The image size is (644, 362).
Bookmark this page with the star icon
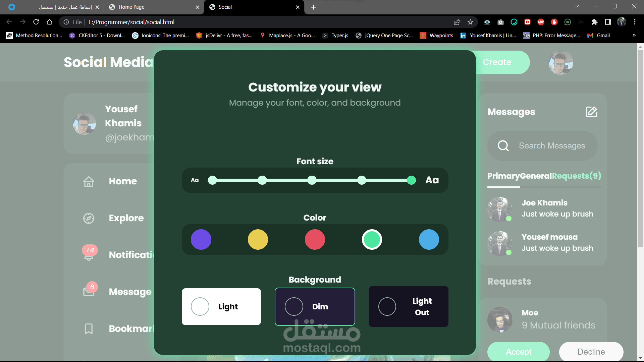pos(470,22)
